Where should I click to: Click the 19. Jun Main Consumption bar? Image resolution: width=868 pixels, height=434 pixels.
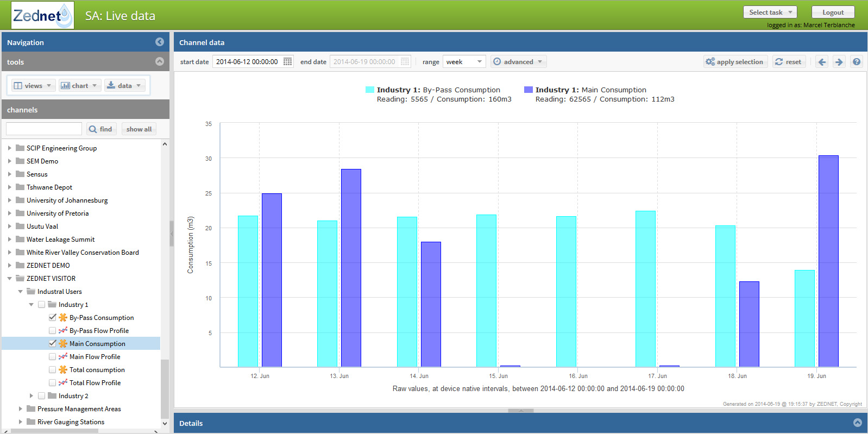[828, 261]
